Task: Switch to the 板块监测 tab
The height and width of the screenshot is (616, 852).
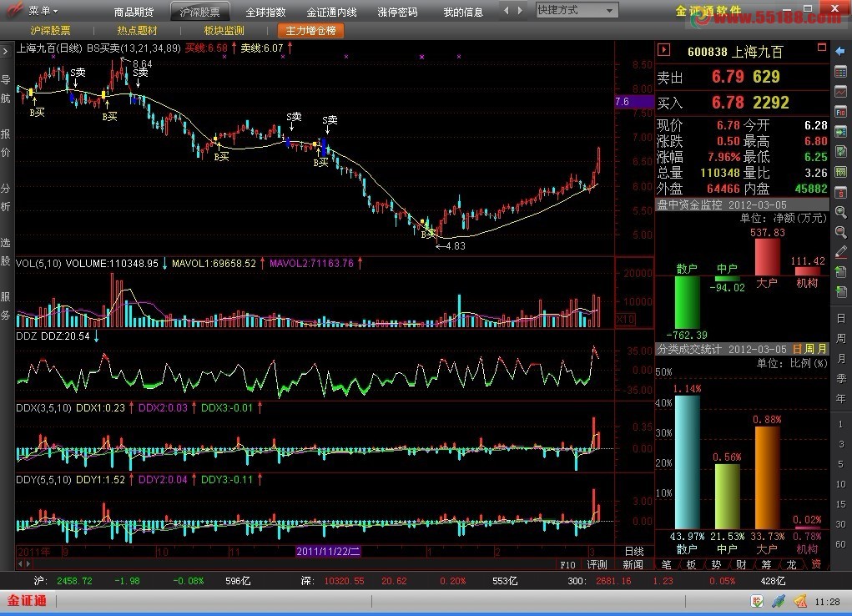Action: pos(224,30)
